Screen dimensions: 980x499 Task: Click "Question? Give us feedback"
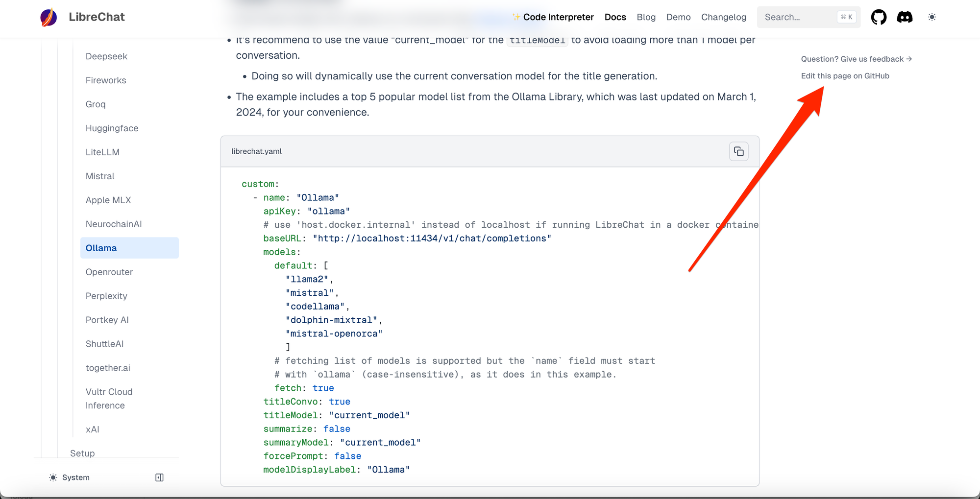(856, 59)
